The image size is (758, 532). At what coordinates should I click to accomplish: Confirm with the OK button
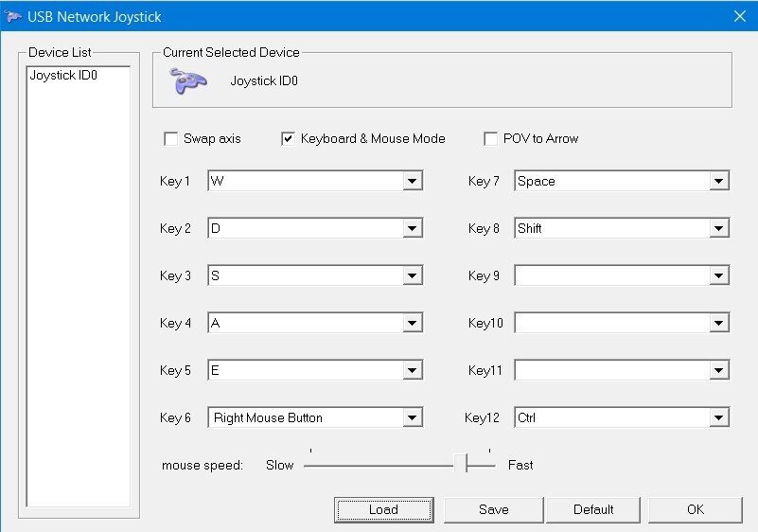click(x=696, y=509)
